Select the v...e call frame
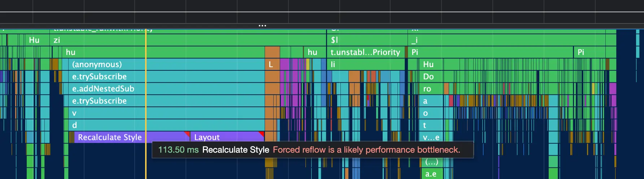This screenshot has width=644, height=179. coord(432,137)
